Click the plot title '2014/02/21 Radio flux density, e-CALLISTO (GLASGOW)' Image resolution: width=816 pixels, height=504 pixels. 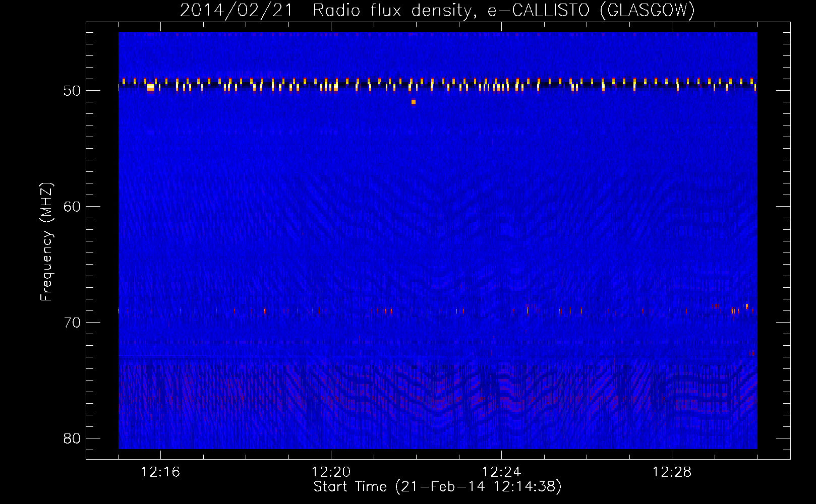click(x=437, y=10)
